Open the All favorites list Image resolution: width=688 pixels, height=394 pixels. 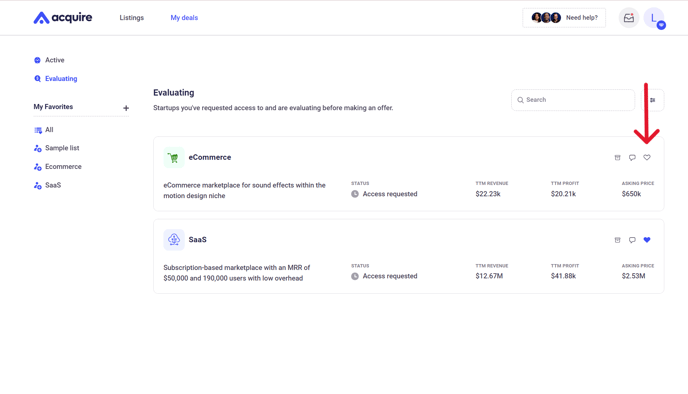pos(43,130)
